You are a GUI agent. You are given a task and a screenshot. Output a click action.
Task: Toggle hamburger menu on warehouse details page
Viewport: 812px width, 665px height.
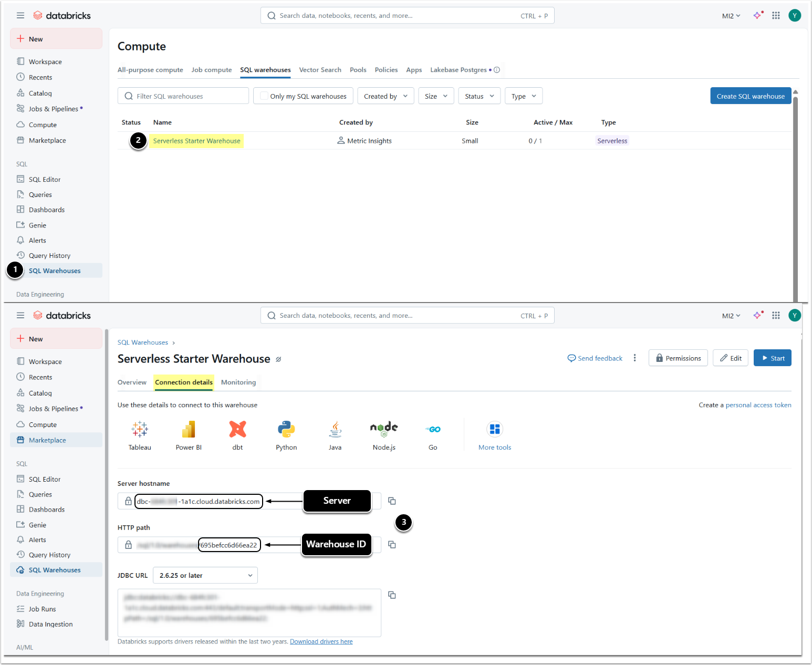point(20,315)
